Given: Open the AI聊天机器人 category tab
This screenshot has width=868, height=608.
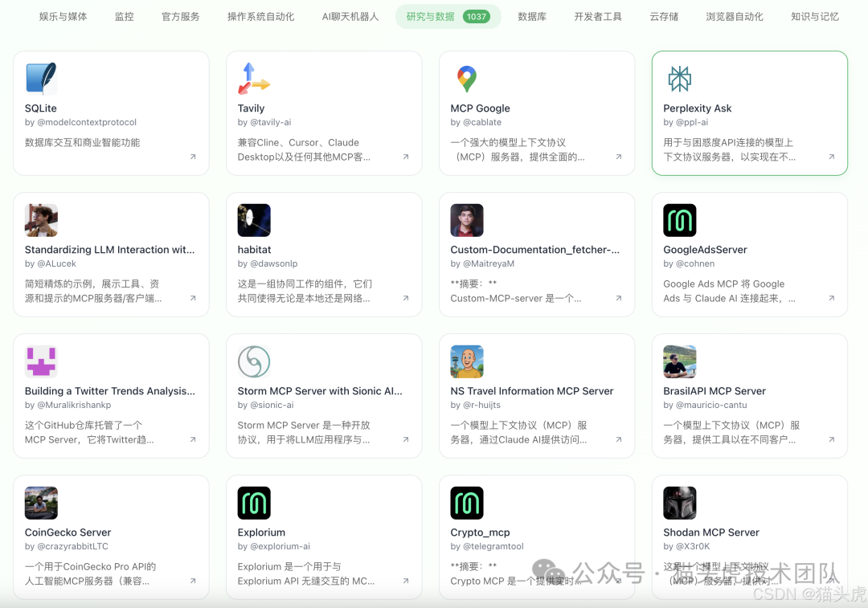Looking at the screenshot, I should tap(350, 17).
